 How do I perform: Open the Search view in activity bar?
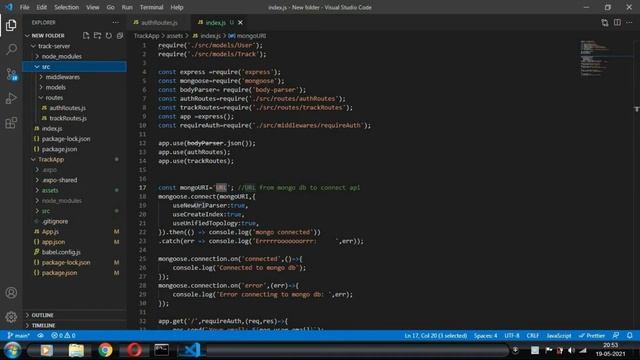pyautogui.click(x=11, y=49)
